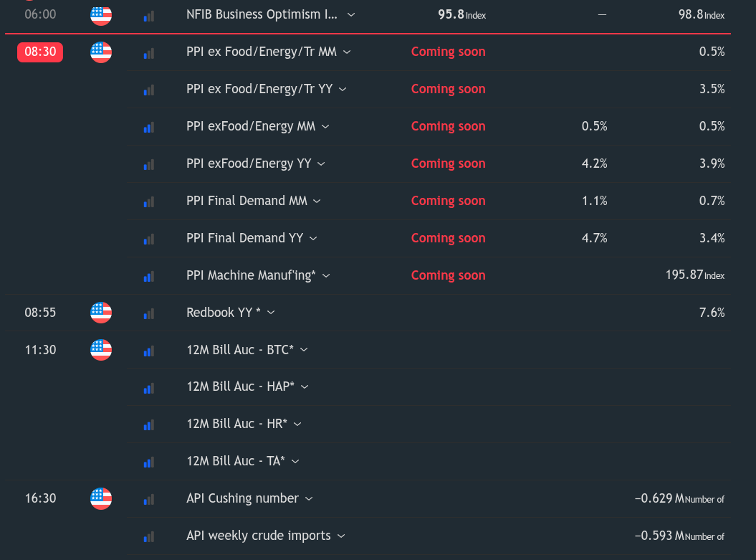Click the US flag beside 11:30
This screenshot has height=560, width=756.
[101, 350]
